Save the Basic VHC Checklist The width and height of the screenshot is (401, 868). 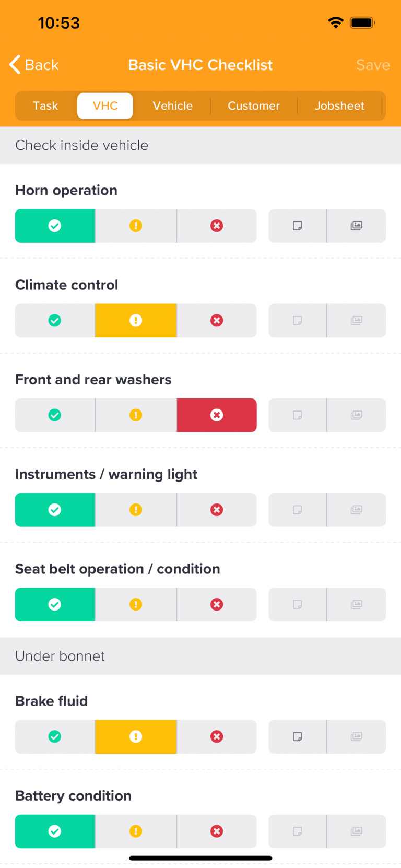pyautogui.click(x=373, y=65)
